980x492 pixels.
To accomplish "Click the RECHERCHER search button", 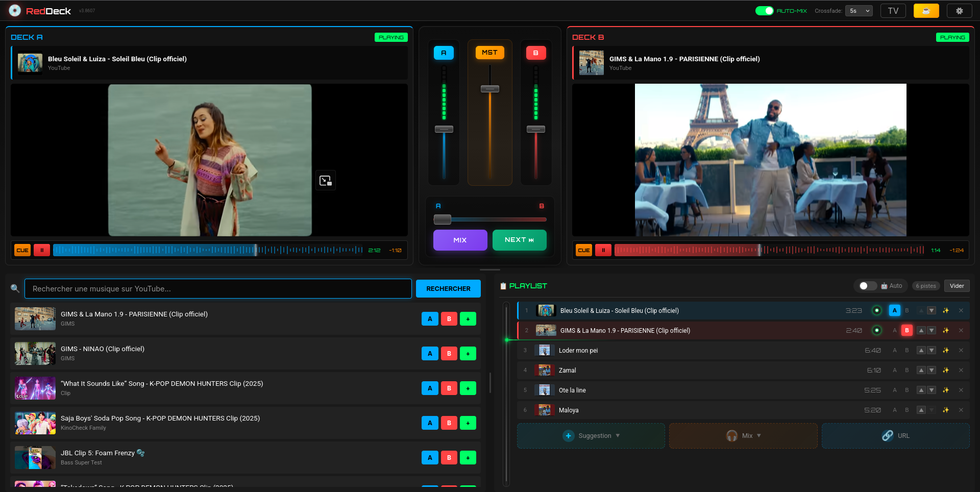I will click(x=448, y=288).
